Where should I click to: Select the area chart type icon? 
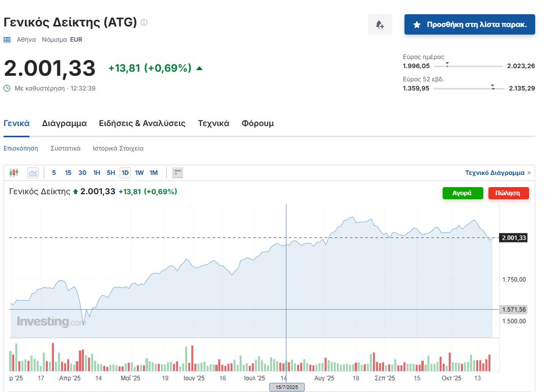pyautogui.click(x=33, y=173)
